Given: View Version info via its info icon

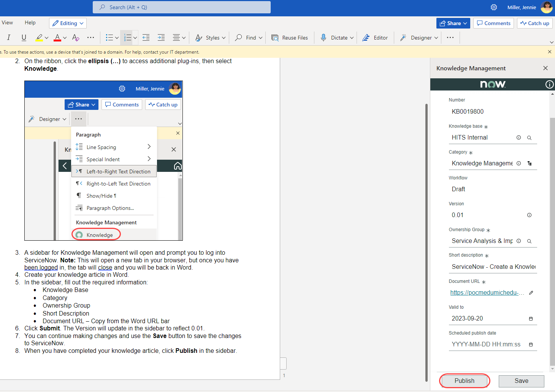Looking at the screenshot, I should pyautogui.click(x=529, y=215).
